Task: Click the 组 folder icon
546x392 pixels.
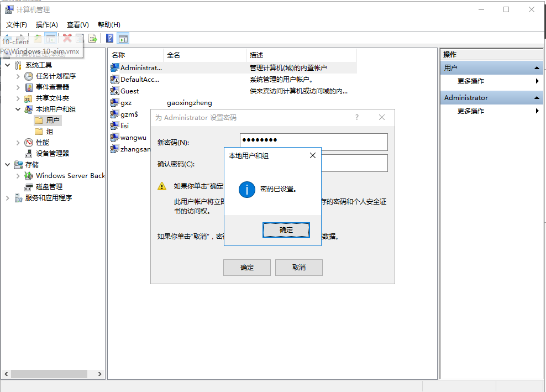Action: point(39,132)
